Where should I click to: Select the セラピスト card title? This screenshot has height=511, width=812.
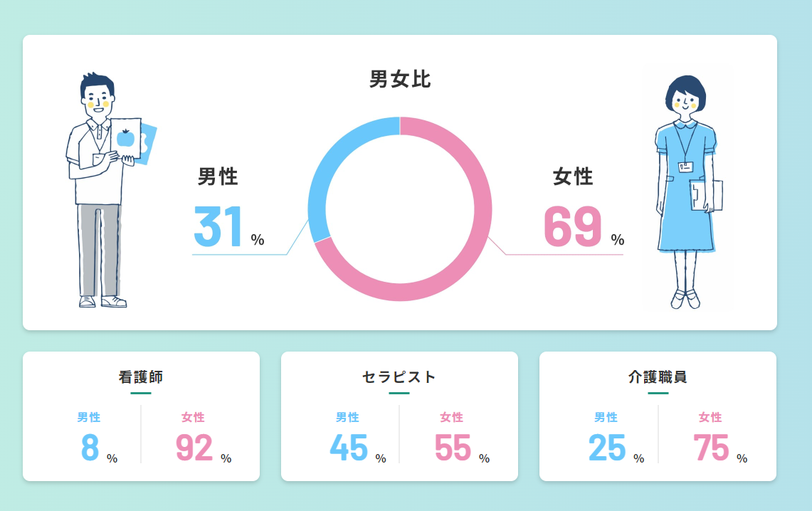pos(399,377)
